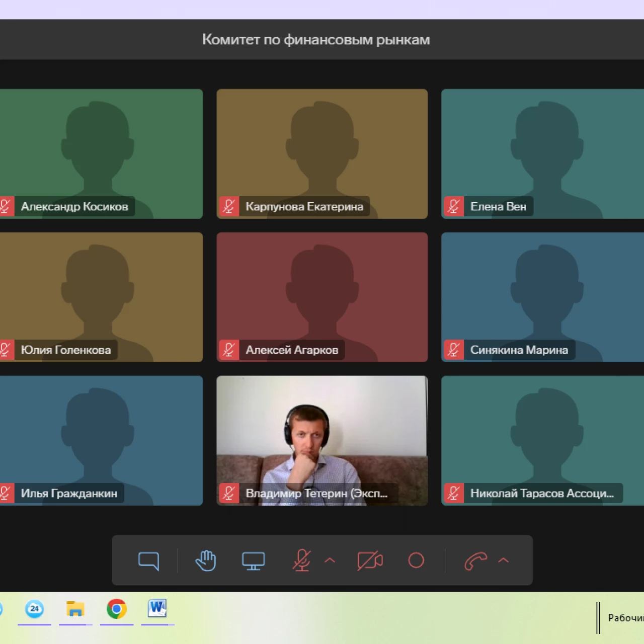The height and width of the screenshot is (644, 644).
Task: Open File Explorer in taskbar
Action: (75, 609)
